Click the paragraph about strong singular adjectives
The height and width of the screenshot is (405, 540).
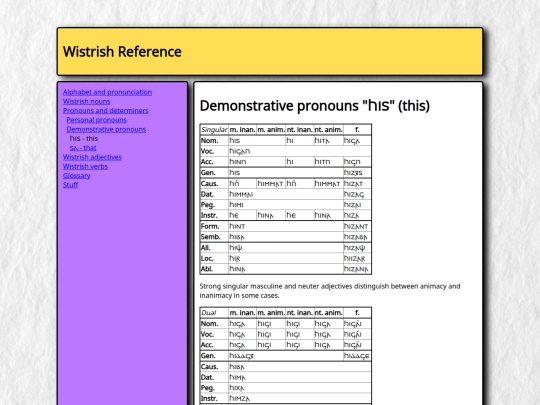point(330,291)
